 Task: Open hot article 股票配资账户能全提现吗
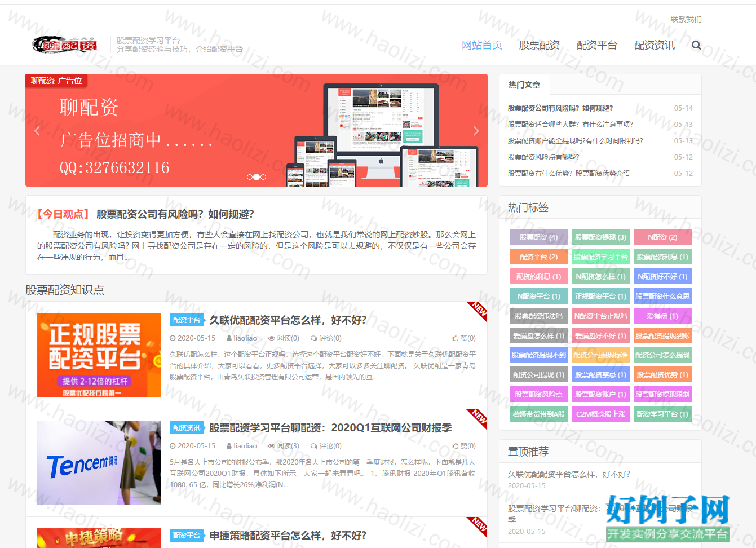point(576,141)
